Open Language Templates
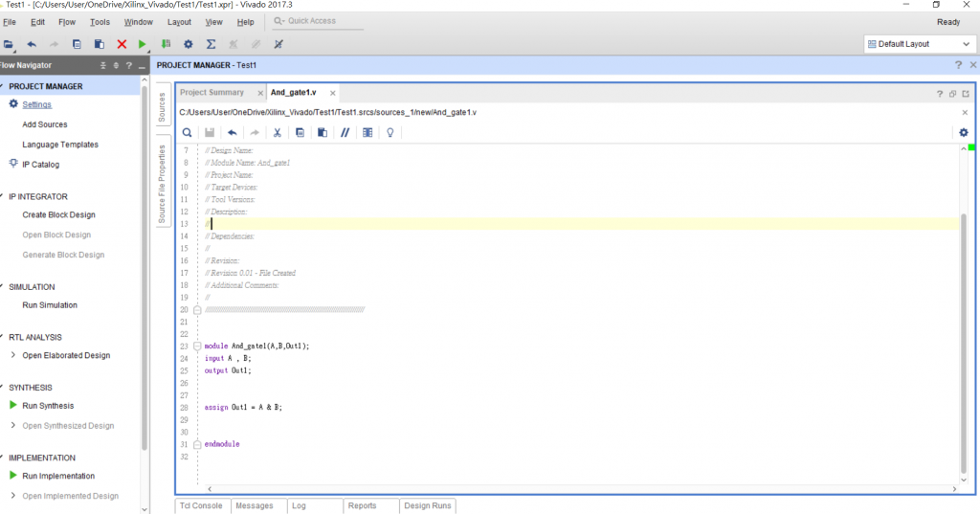The image size is (980, 514). click(x=60, y=145)
